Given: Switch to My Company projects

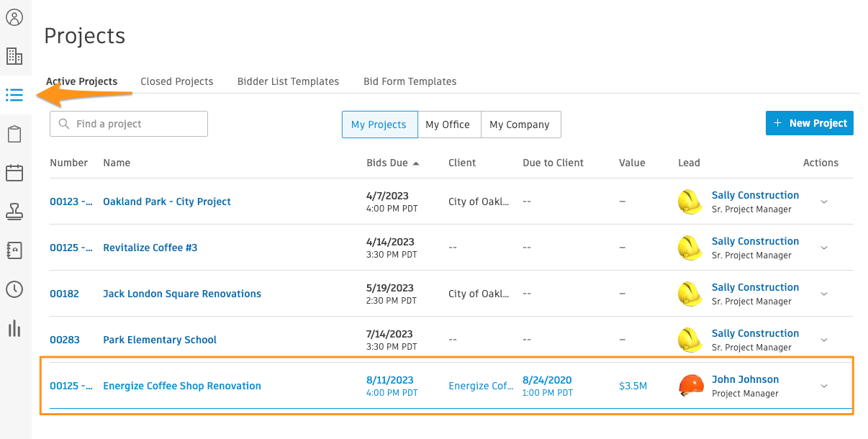Looking at the screenshot, I should [520, 124].
